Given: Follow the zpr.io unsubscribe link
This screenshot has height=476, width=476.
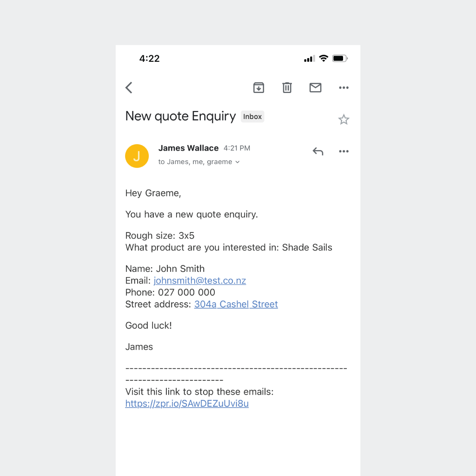Looking at the screenshot, I should [x=187, y=403].
